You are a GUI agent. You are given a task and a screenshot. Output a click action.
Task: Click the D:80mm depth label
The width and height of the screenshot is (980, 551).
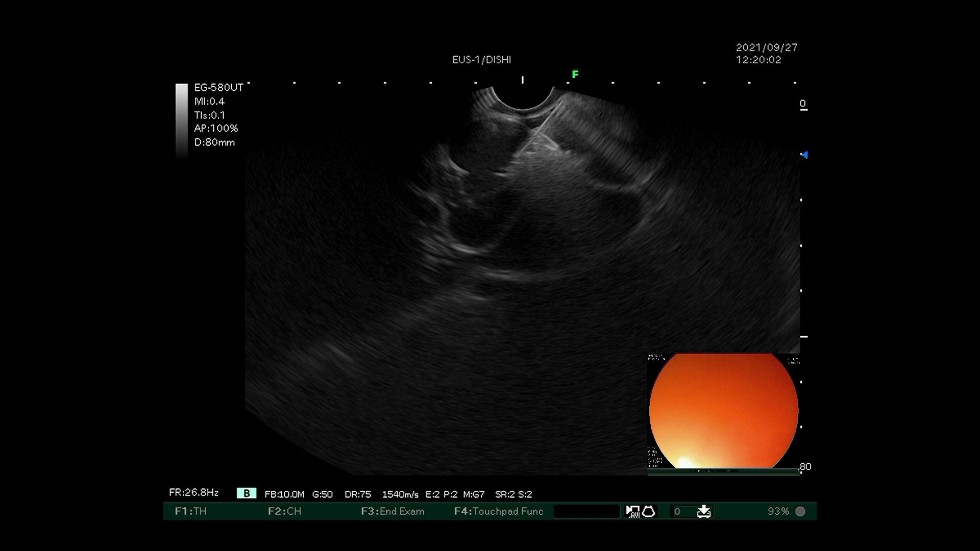pyautogui.click(x=214, y=143)
